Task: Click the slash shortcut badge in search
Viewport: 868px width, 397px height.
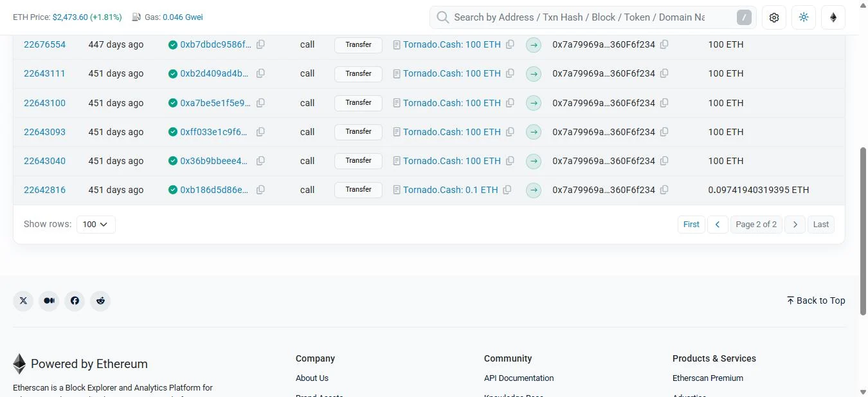Action: (744, 17)
